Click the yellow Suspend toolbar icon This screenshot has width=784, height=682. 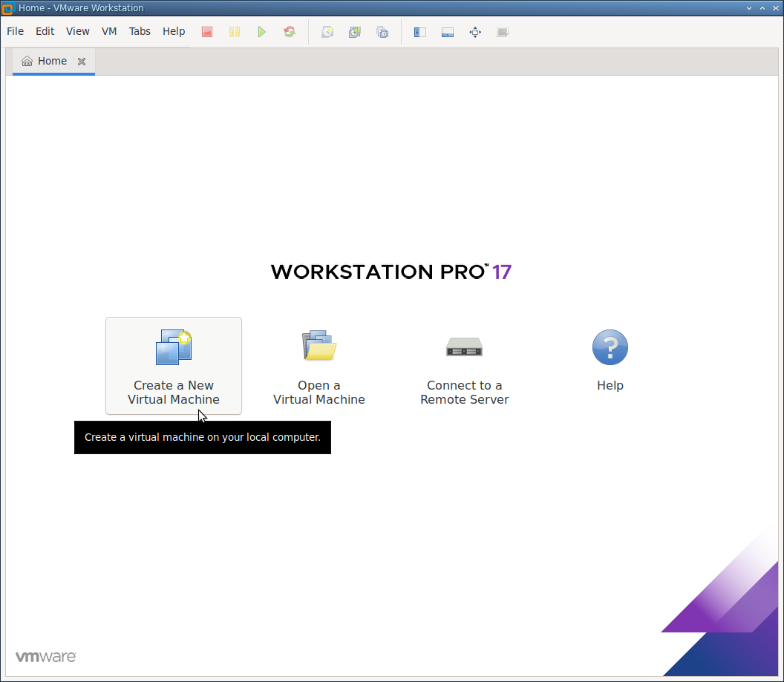[x=235, y=32]
